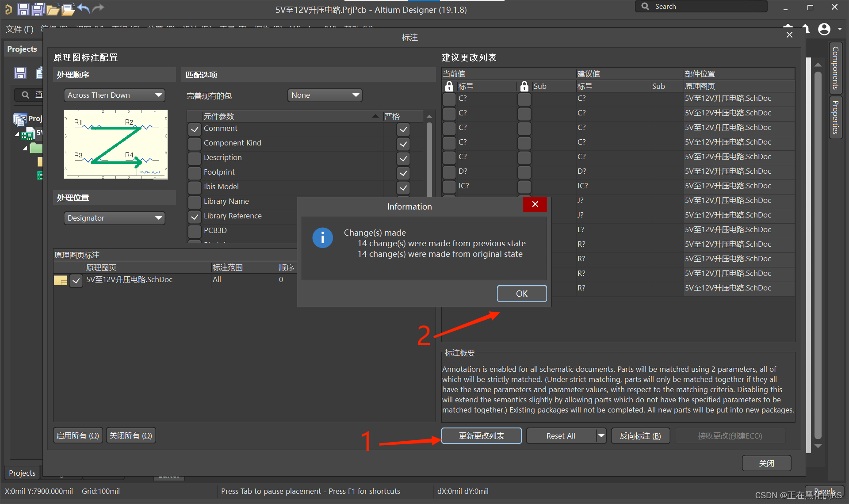Enable the Footprint parameter checkbox
Viewport: 849px width, 504px height.
[195, 172]
